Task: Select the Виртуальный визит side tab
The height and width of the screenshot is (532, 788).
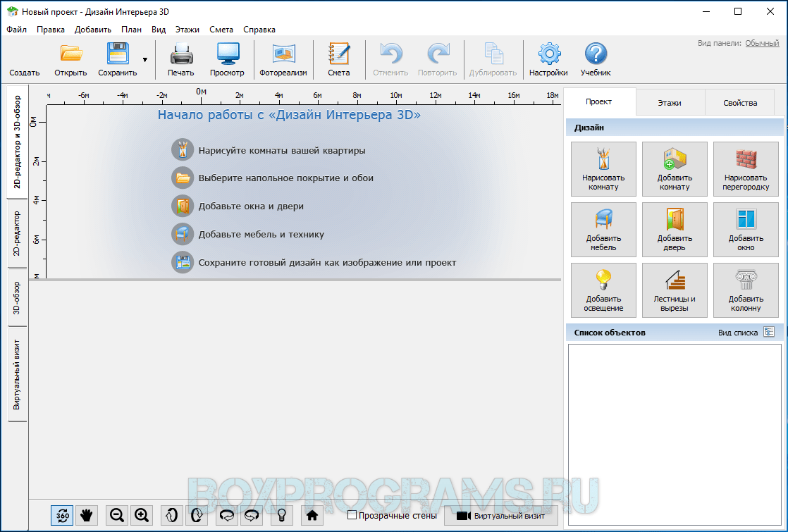Action: 17,375
